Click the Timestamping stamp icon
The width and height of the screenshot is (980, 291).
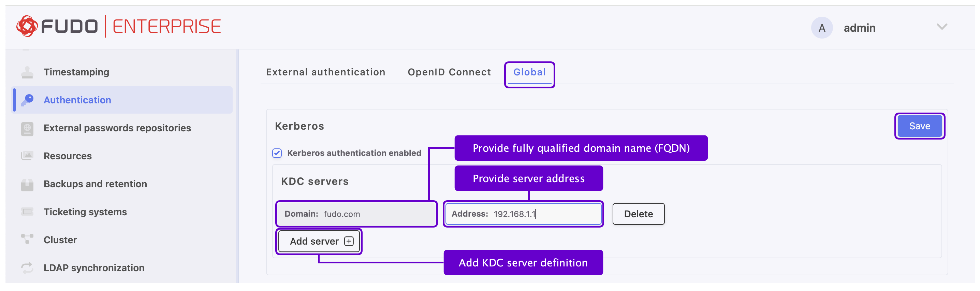point(27,72)
